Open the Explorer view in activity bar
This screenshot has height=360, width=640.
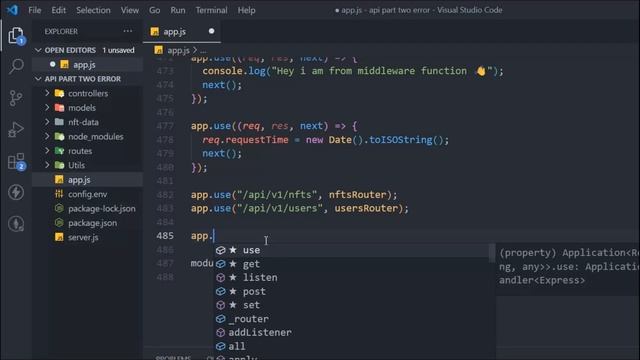point(16,36)
